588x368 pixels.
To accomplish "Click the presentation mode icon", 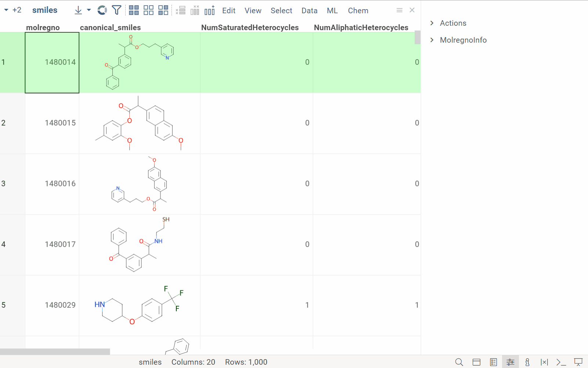I will tap(578, 362).
